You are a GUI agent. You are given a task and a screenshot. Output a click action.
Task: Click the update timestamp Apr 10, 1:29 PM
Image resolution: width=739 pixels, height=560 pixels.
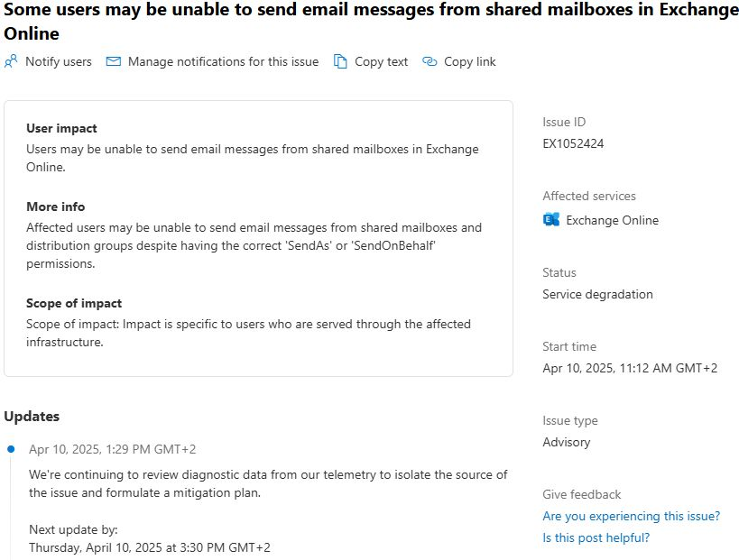[x=112, y=449]
